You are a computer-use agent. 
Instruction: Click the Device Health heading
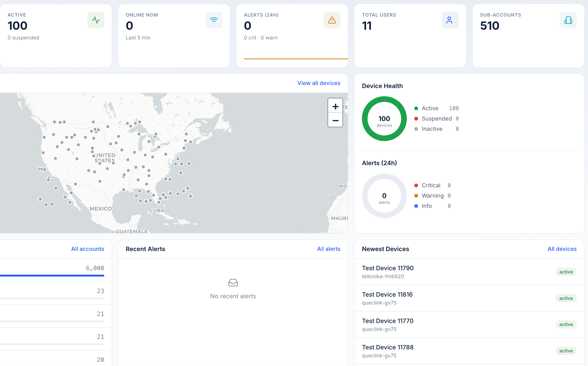(382, 86)
